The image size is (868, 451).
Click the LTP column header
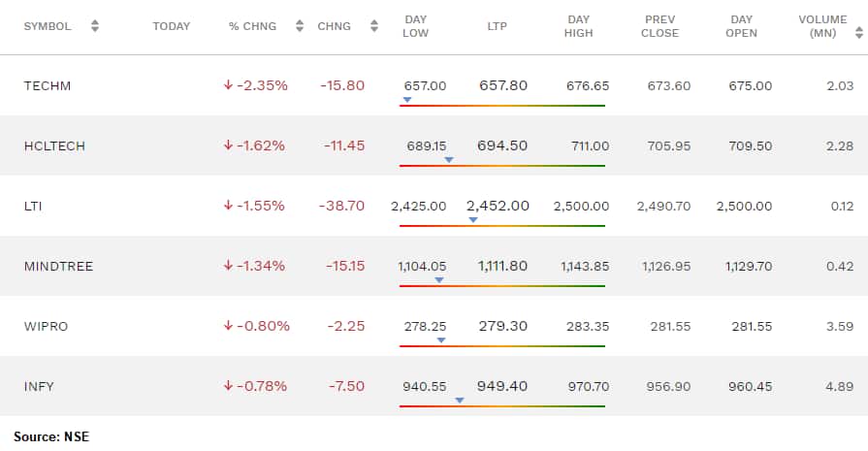tap(498, 26)
